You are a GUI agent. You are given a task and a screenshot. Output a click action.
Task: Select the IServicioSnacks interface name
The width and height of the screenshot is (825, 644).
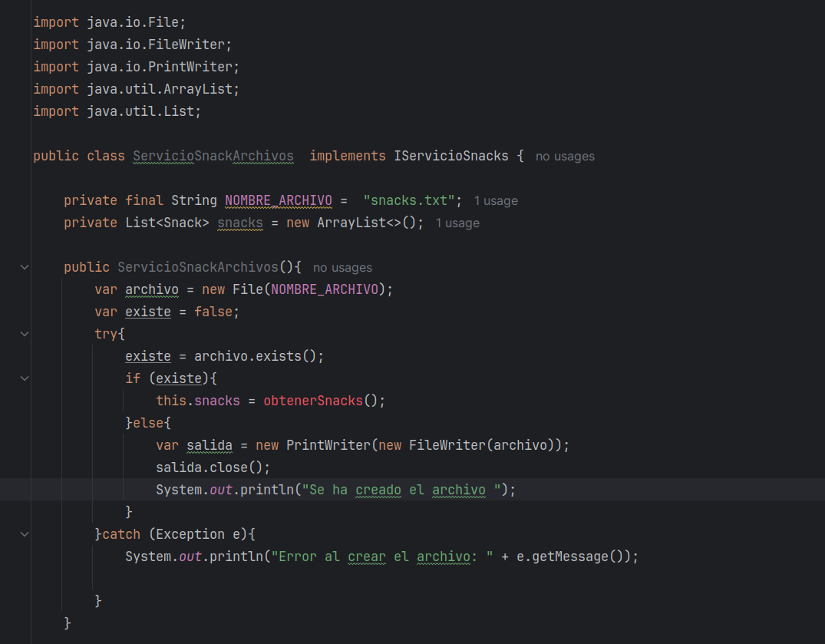[451, 156]
